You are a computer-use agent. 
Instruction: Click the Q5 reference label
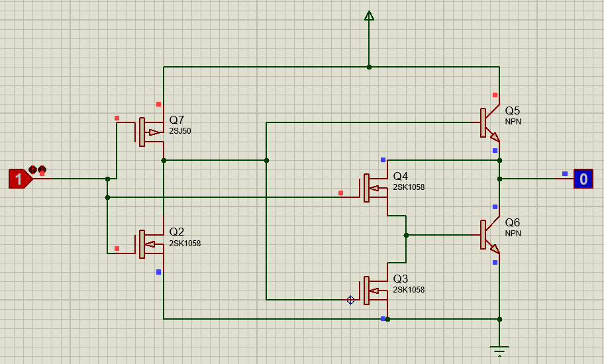pos(513,111)
